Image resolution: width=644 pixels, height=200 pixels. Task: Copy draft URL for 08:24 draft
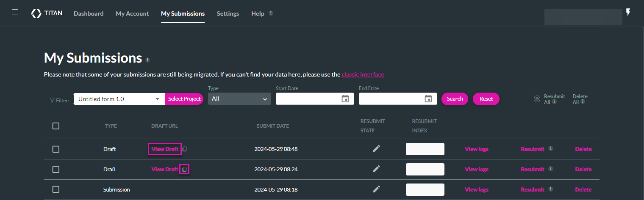pos(184,169)
